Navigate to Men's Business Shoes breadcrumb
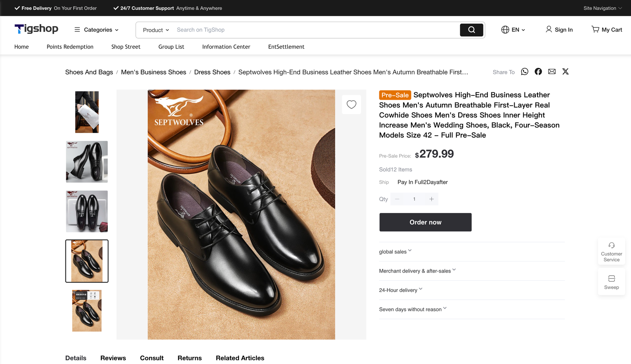 (x=153, y=72)
